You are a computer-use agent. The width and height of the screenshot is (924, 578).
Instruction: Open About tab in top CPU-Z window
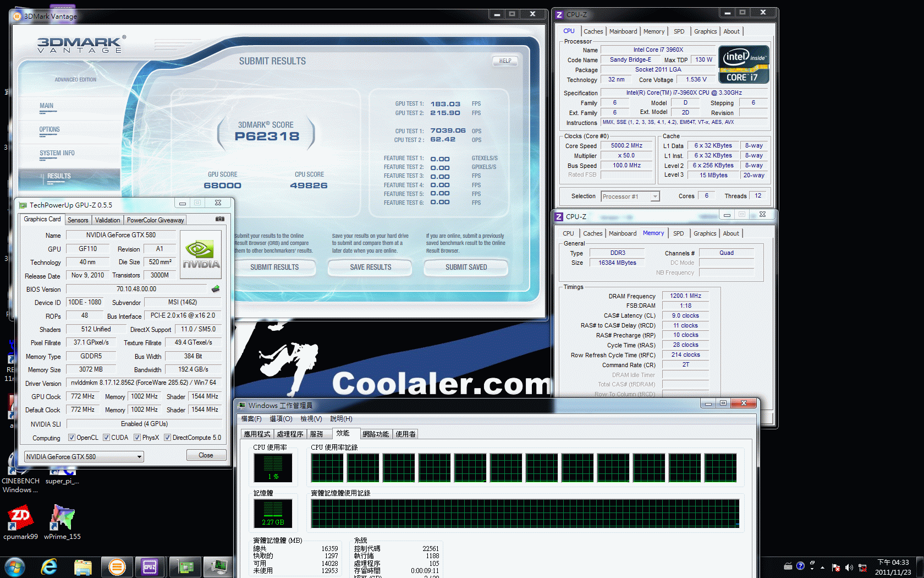pyautogui.click(x=732, y=31)
